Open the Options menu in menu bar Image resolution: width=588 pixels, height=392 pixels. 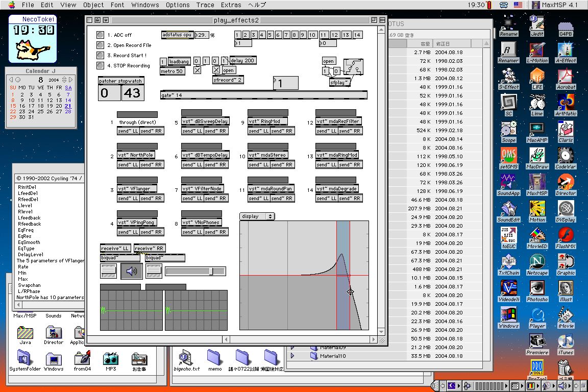178,5
